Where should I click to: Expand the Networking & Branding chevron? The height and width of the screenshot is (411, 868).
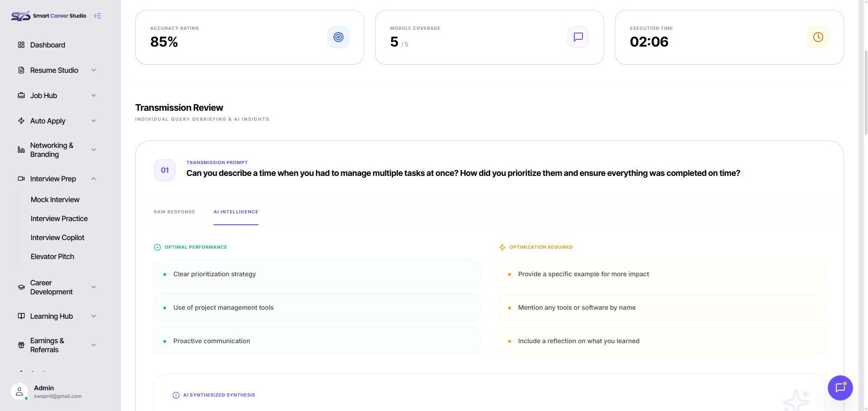coord(94,150)
